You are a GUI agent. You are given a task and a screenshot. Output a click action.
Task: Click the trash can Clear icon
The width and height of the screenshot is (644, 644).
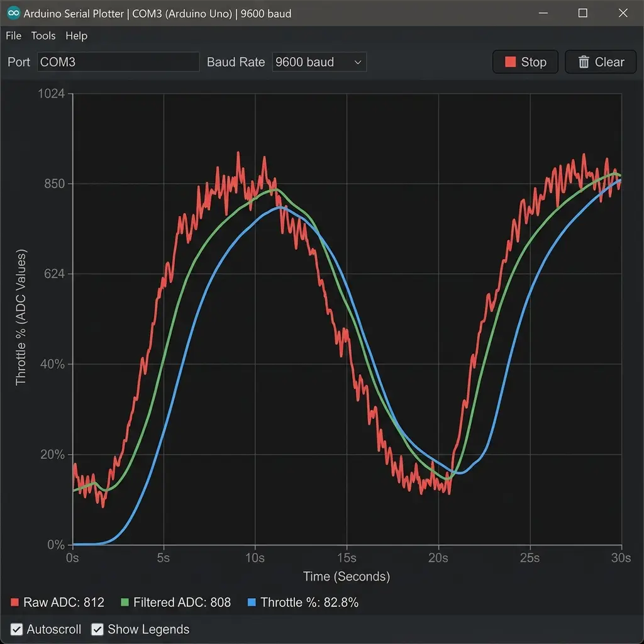click(583, 62)
